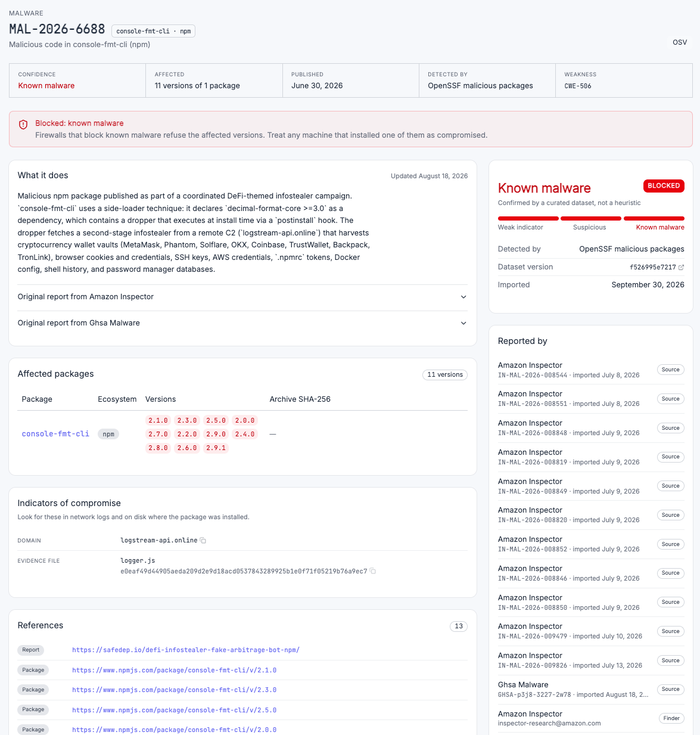The image size is (700, 735).
Task: Select version badge 2.1.0
Action: tap(158, 420)
